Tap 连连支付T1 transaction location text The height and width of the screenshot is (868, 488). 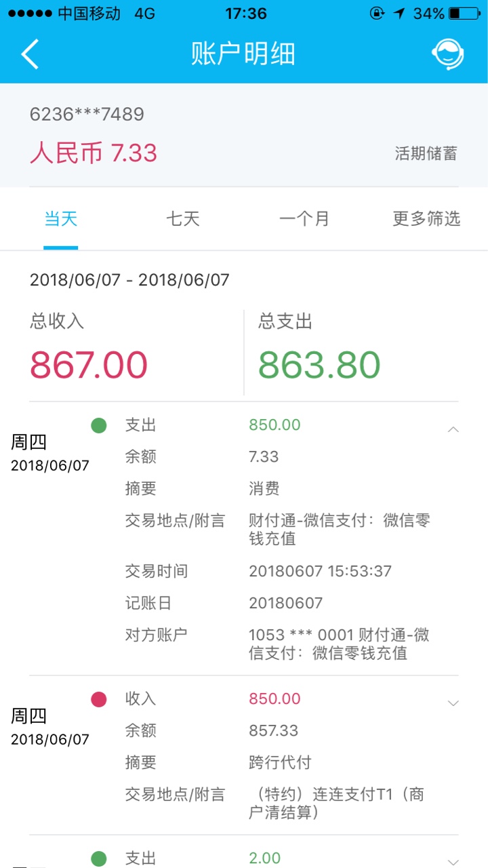point(337,803)
